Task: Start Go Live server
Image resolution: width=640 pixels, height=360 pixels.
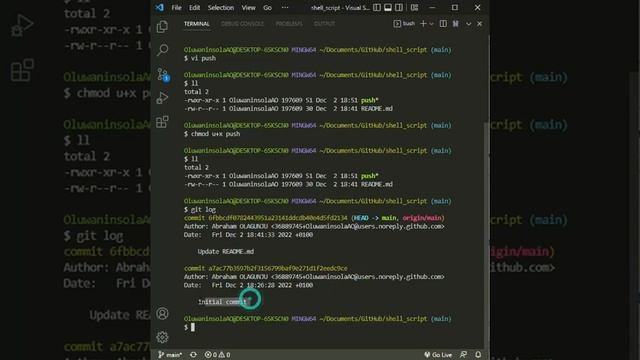Action: (x=438, y=355)
